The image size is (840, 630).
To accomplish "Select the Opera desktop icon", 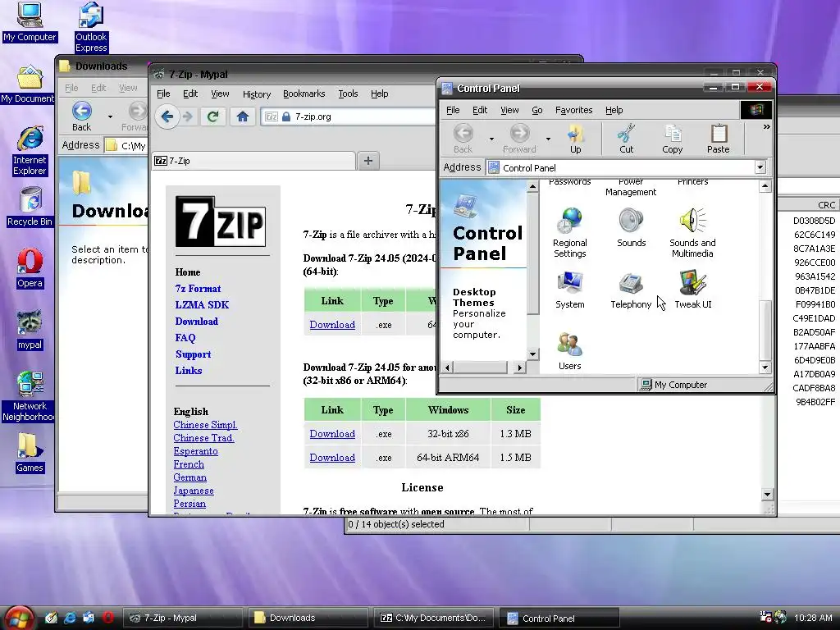I will 30,268.
